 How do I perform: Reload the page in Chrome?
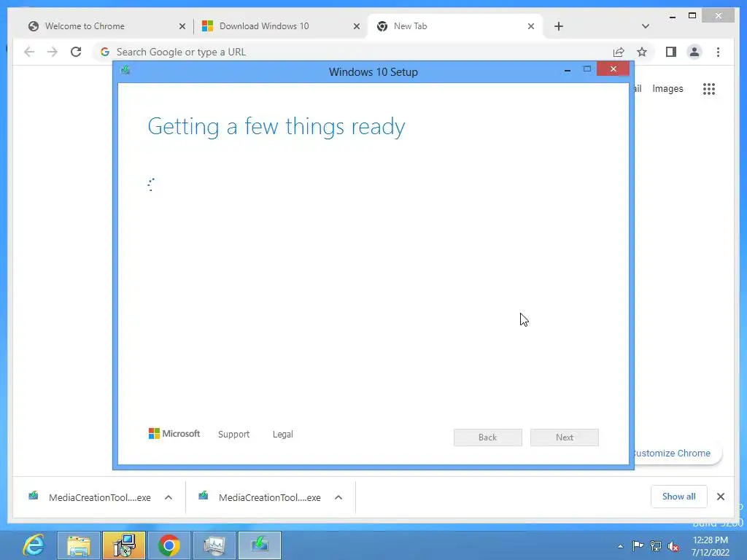(76, 52)
